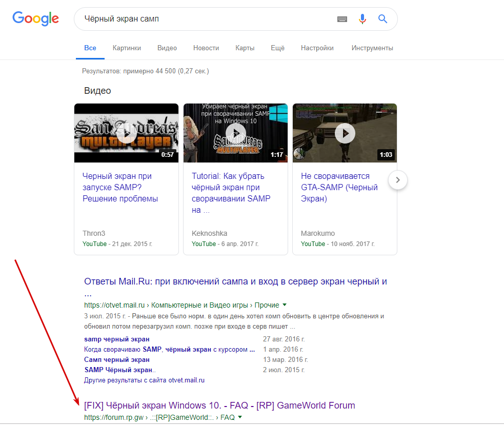Click the Marokumo channel name
The image size is (504, 426).
coord(318,233)
